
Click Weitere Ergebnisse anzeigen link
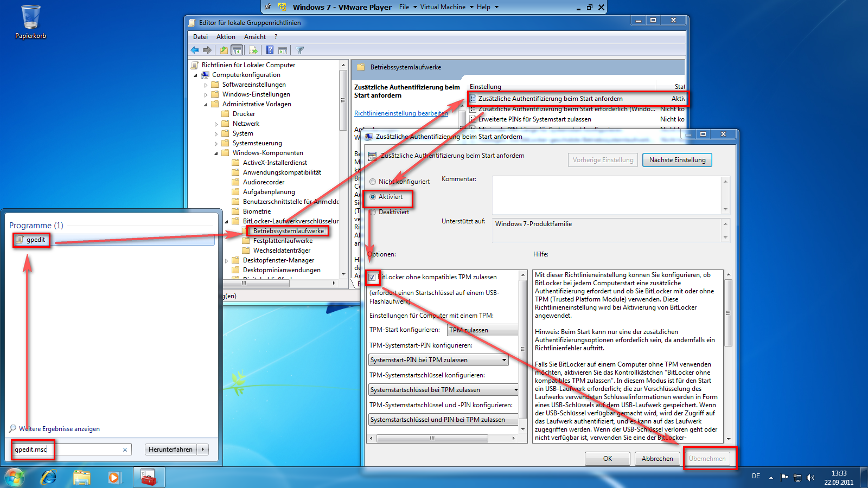(x=59, y=429)
